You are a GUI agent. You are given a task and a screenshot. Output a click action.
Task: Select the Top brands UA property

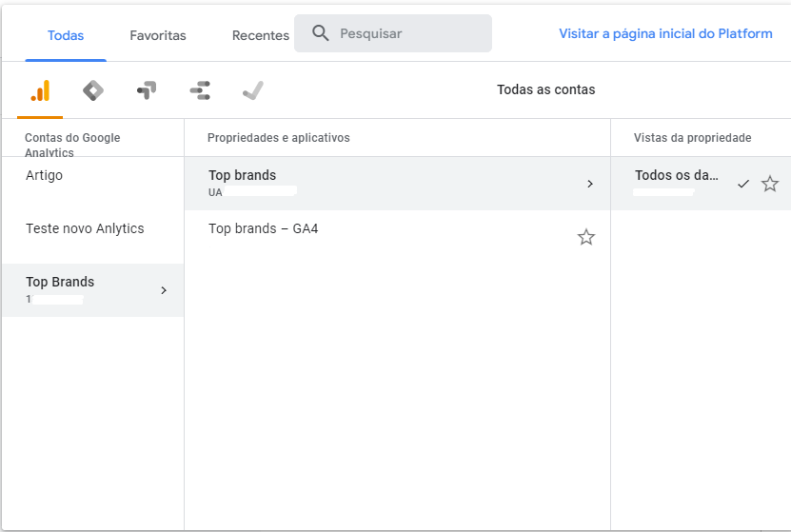pos(398,184)
